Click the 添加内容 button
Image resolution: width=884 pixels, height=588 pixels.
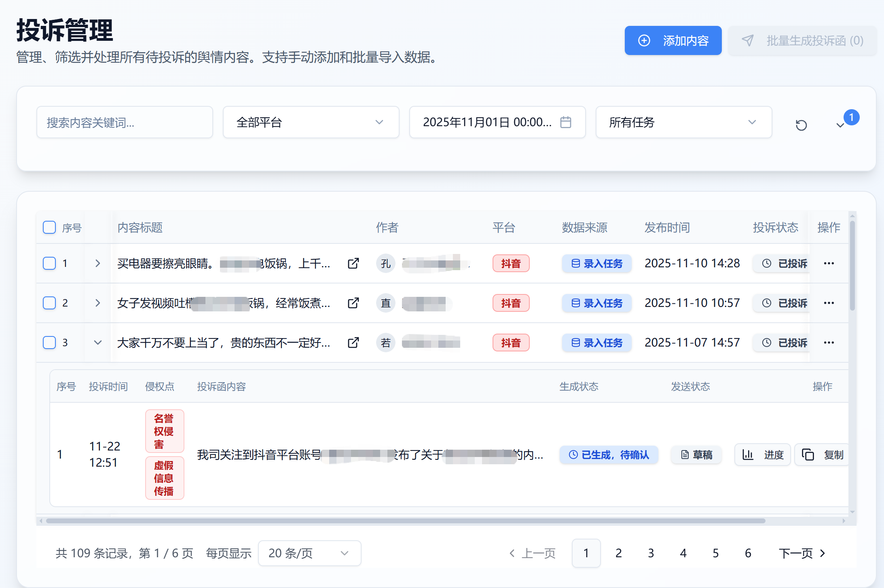673,40
